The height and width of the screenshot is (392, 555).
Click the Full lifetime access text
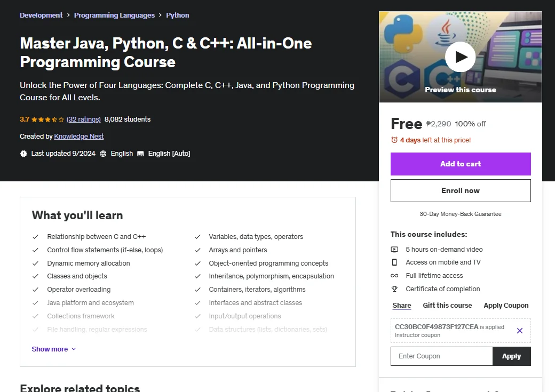click(x=434, y=276)
